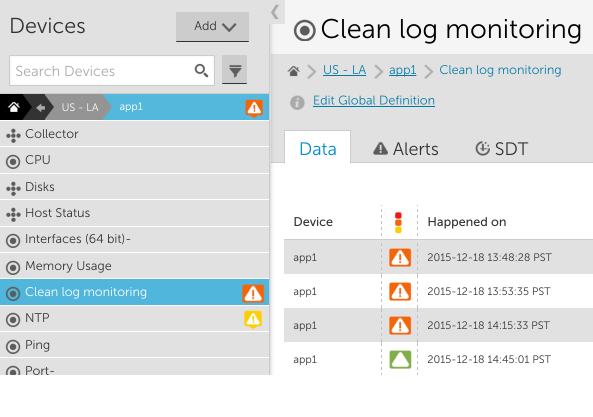Click the info icon beside Edit Global Definition
Image resolution: width=593 pixels, height=417 pixels.
[297, 102]
